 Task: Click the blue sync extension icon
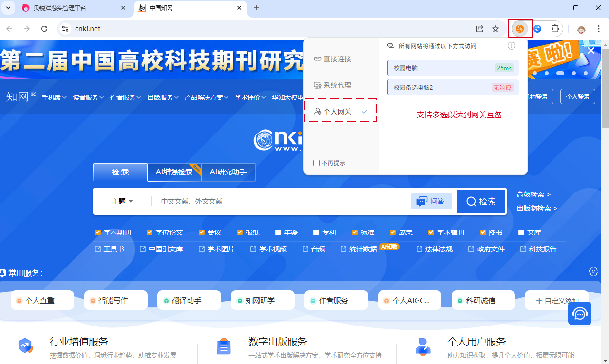[x=537, y=29]
